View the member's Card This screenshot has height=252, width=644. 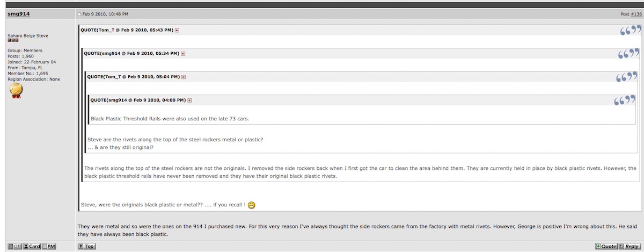coord(32,246)
